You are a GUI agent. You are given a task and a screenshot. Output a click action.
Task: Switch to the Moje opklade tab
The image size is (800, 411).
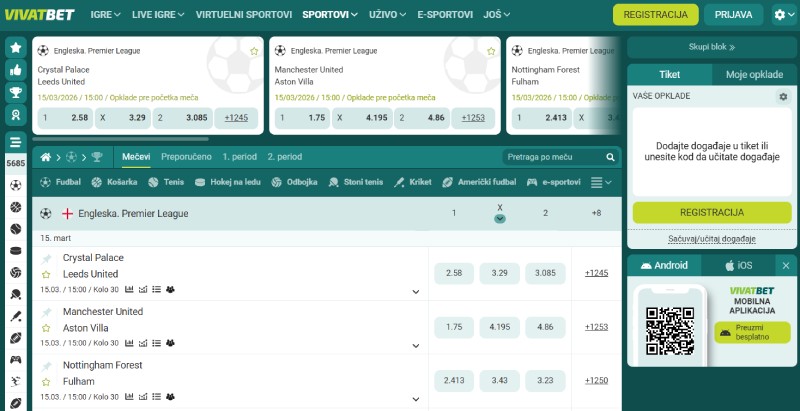tap(754, 75)
